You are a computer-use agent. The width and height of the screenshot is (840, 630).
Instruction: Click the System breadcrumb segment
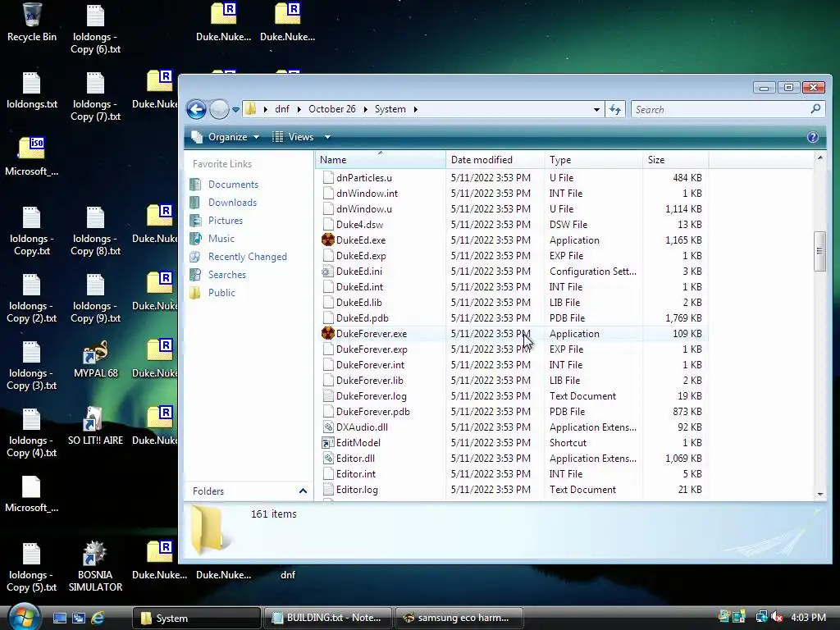coord(390,109)
